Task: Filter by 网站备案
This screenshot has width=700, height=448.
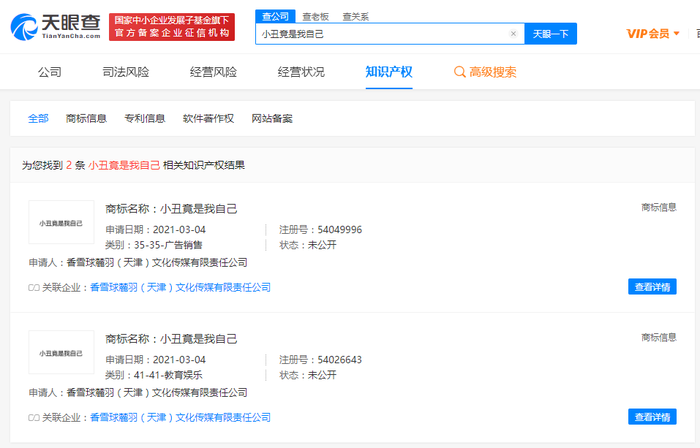Action: 272,118
